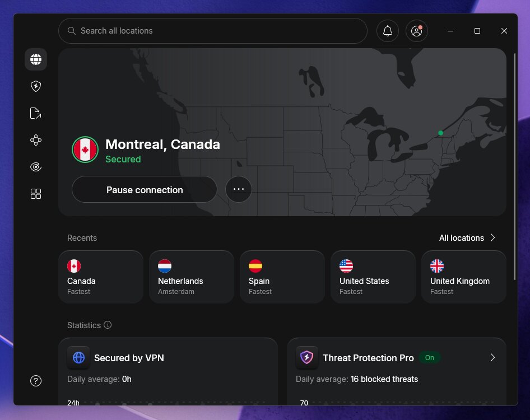This screenshot has width=530, height=420.
Task: Connect to Netherlands Amsterdam recent
Action: [x=192, y=277]
